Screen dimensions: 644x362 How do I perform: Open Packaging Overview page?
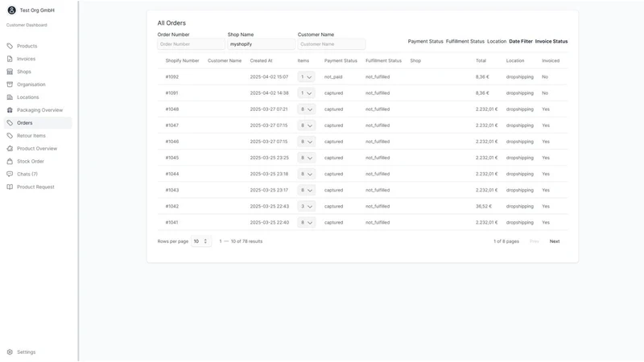38,110
